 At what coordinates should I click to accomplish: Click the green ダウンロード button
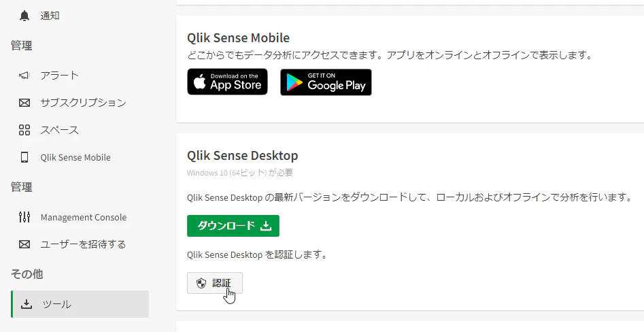click(x=233, y=226)
